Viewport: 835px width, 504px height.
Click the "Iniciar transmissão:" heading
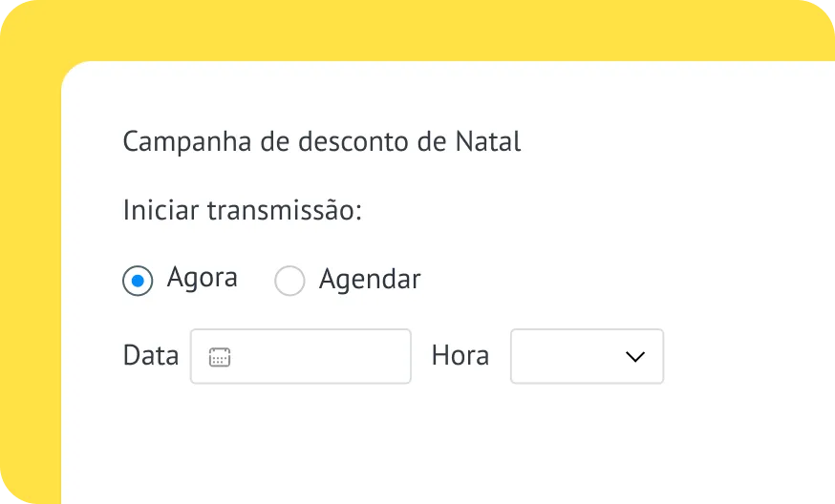click(243, 211)
